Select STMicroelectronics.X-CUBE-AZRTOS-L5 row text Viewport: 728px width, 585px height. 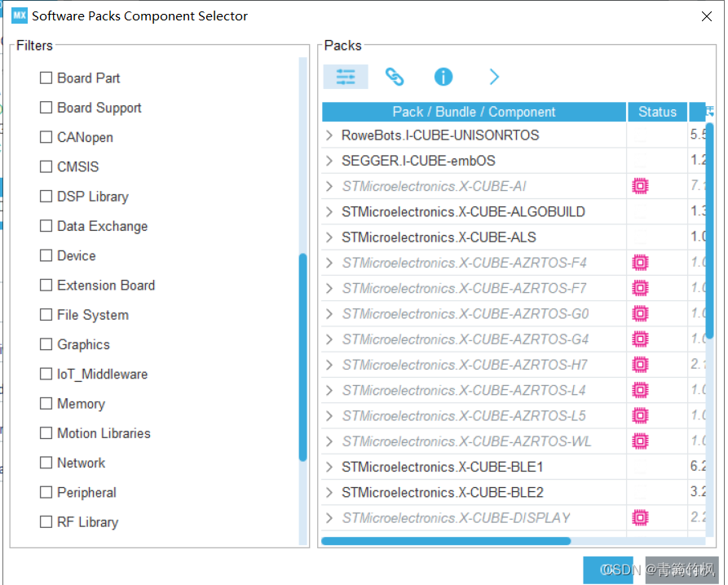point(464,416)
